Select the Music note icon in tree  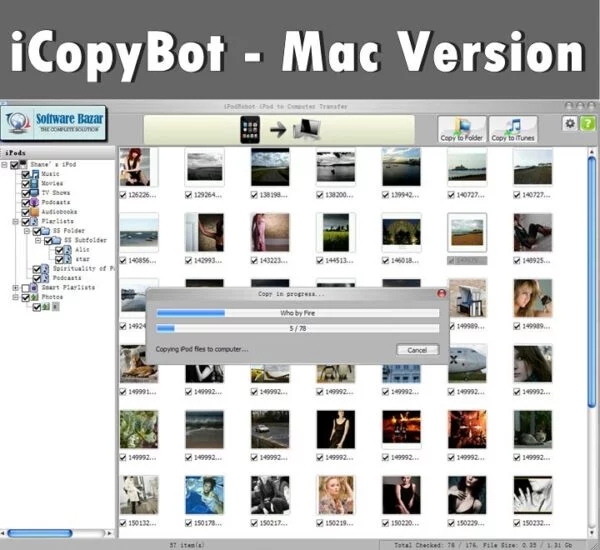coord(35,174)
